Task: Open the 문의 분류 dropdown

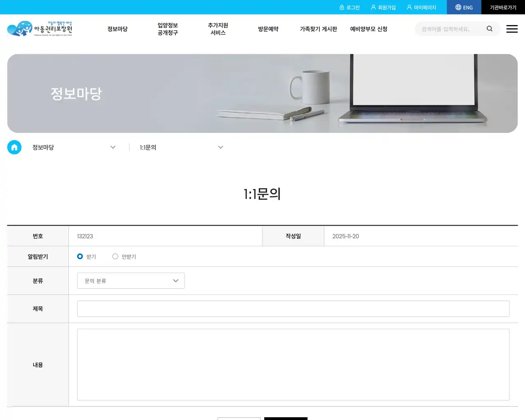Action: 130,281
